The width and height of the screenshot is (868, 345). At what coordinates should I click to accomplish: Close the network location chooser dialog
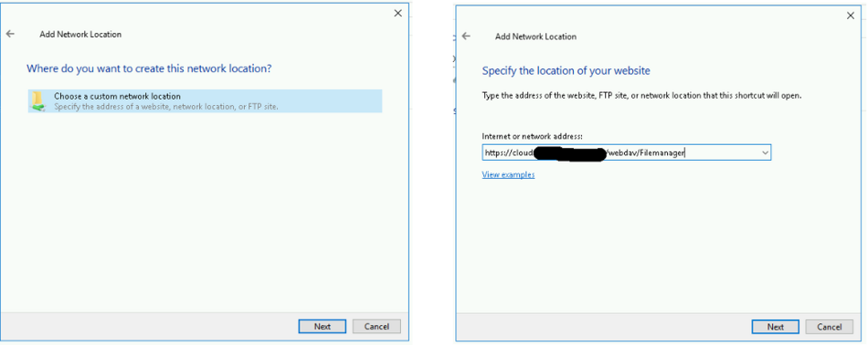pos(398,14)
